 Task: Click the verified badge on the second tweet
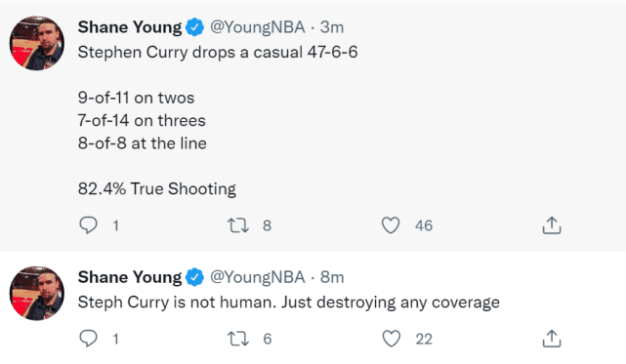point(194,277)
